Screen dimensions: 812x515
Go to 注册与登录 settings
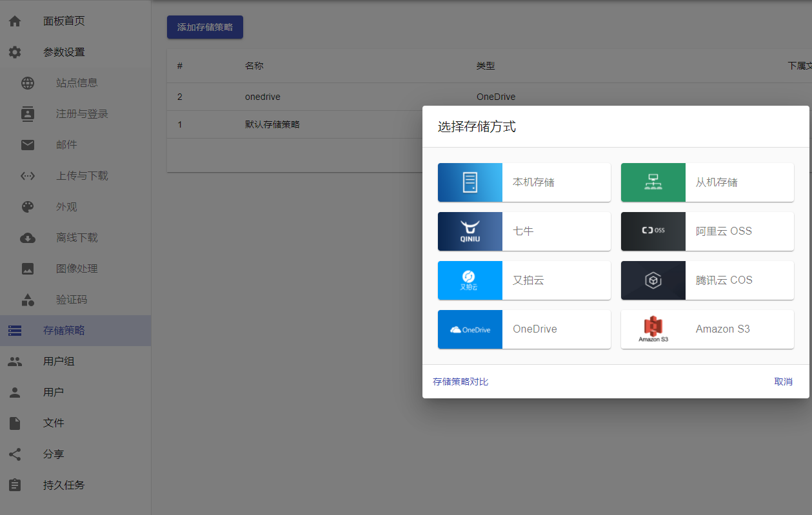click(75, 114)
